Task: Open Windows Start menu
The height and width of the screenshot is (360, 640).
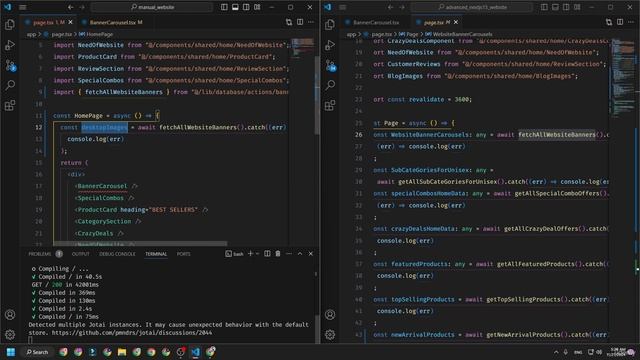Action: [x=11, y=352]
